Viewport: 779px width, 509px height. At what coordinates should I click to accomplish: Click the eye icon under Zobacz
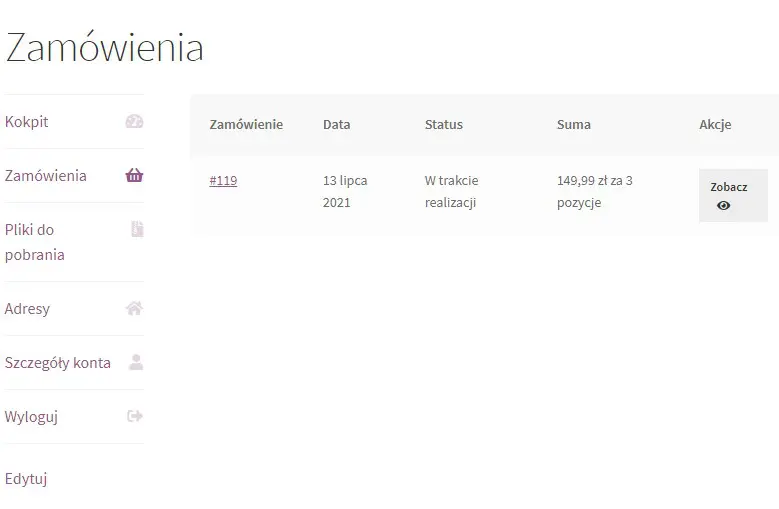[723, 206]
